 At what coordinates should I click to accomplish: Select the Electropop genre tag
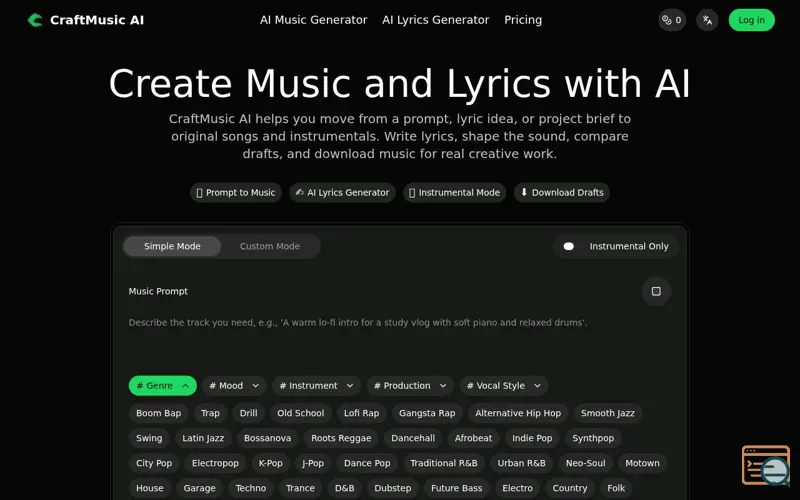[x=215, y=463]
